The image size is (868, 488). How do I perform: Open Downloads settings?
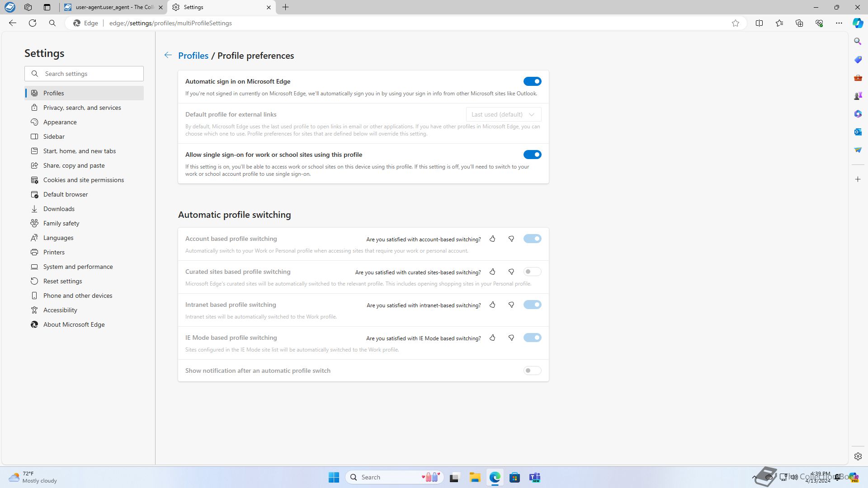pos(84,209)
